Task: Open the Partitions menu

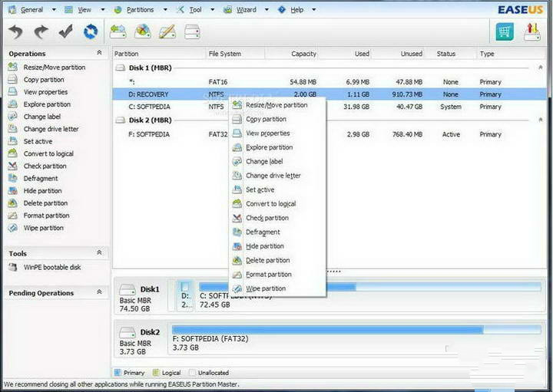Action: [139, 10]
